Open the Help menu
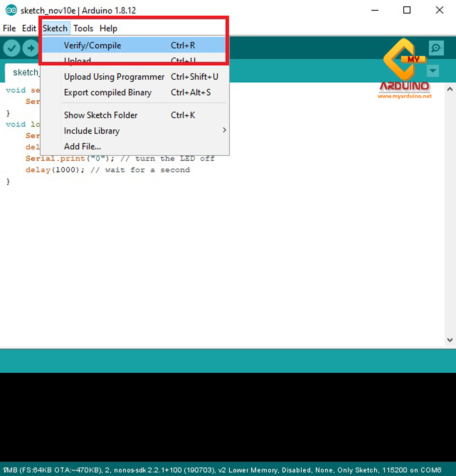 pyautogui.click(x=108, y=28)
